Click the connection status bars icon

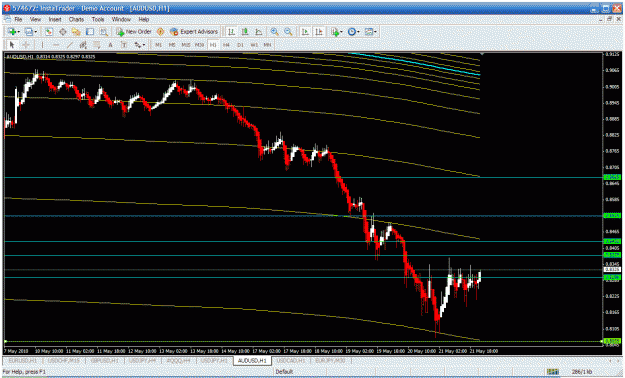[553, 372]
